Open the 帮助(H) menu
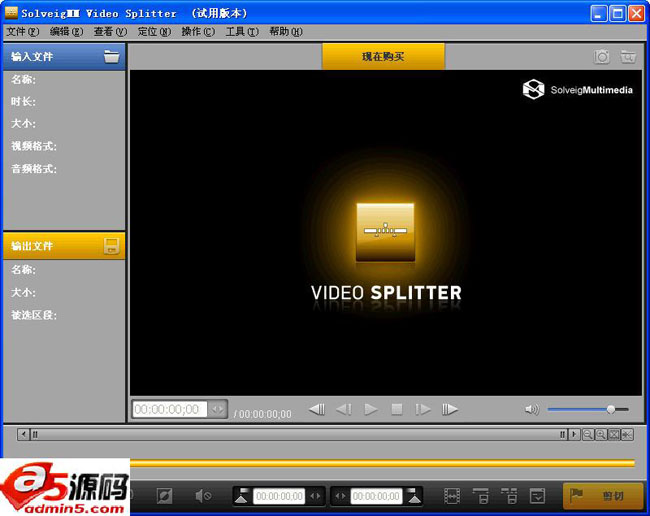The height and width of the screenshot is (516, 650). pos(286,31)
